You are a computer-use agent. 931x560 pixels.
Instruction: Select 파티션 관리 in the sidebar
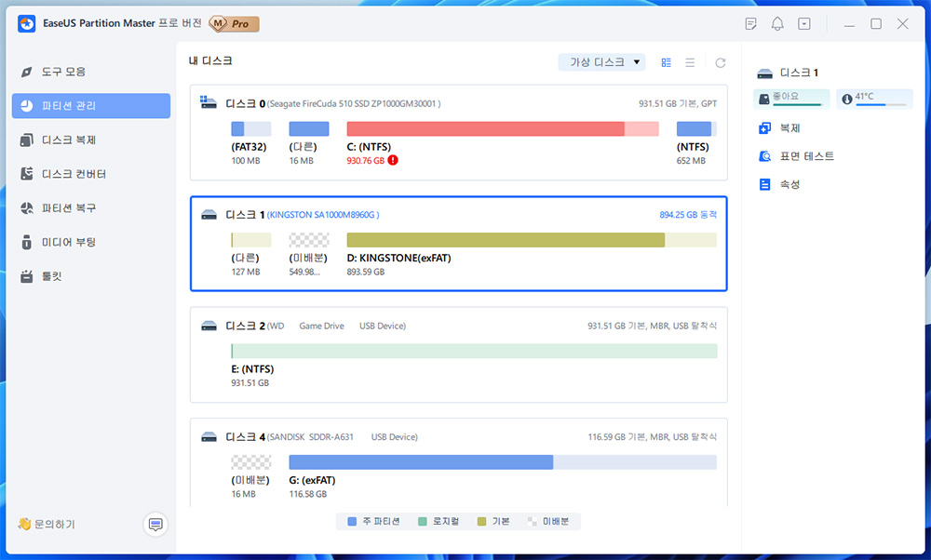[91, 106]
